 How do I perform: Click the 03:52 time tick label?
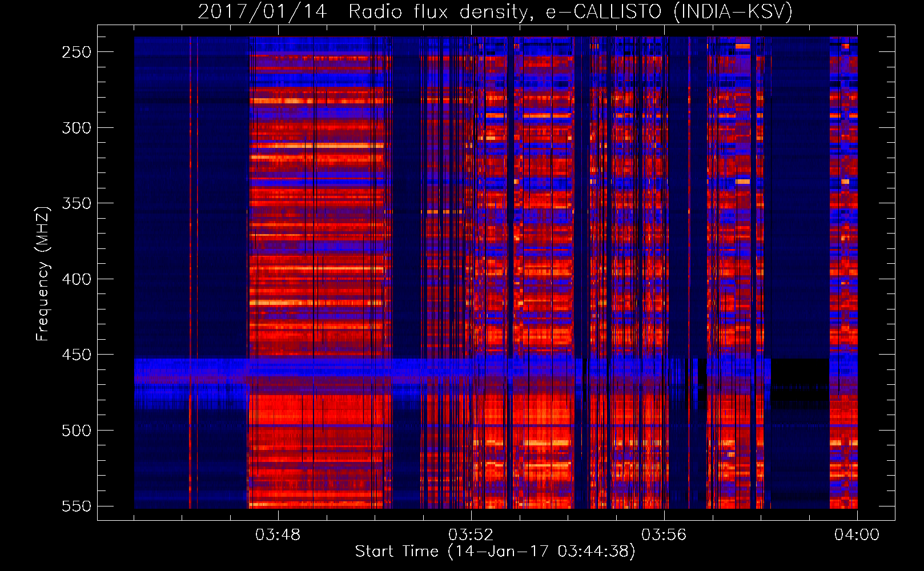pyautogui.click(x=471, y=535)
